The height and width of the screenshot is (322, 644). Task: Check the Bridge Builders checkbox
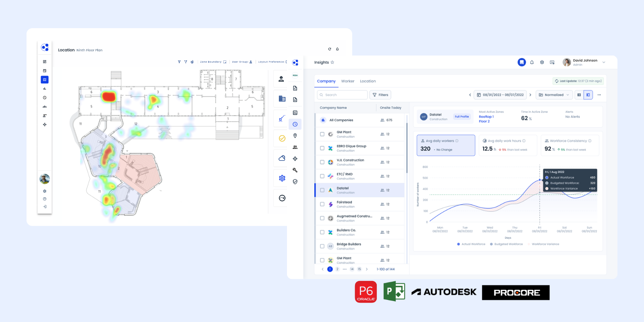click(322, 246)
